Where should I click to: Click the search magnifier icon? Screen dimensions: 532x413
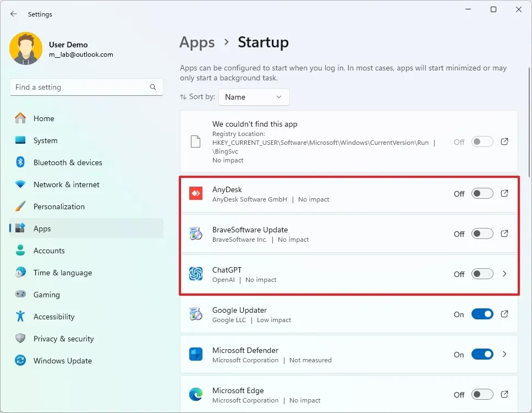click(152, 87)
